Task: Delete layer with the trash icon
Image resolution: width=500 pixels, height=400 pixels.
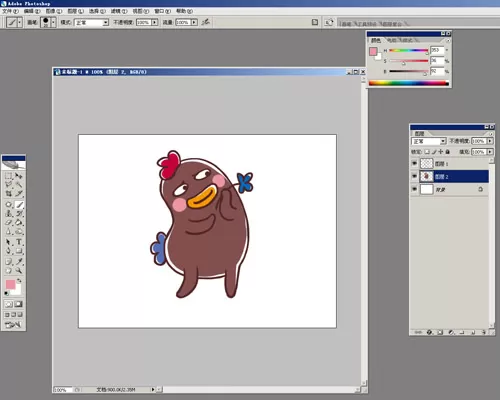Action: (484, 332)
